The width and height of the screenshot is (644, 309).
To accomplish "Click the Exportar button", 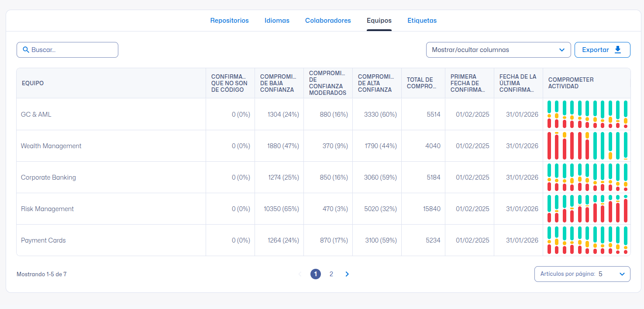I will coord(602,50).
